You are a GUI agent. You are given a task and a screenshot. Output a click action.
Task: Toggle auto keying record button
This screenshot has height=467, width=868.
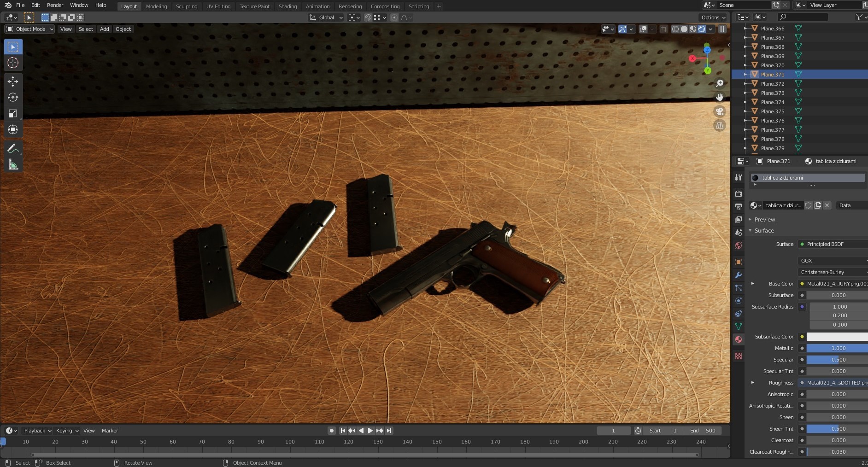click(x=331, y=431)
